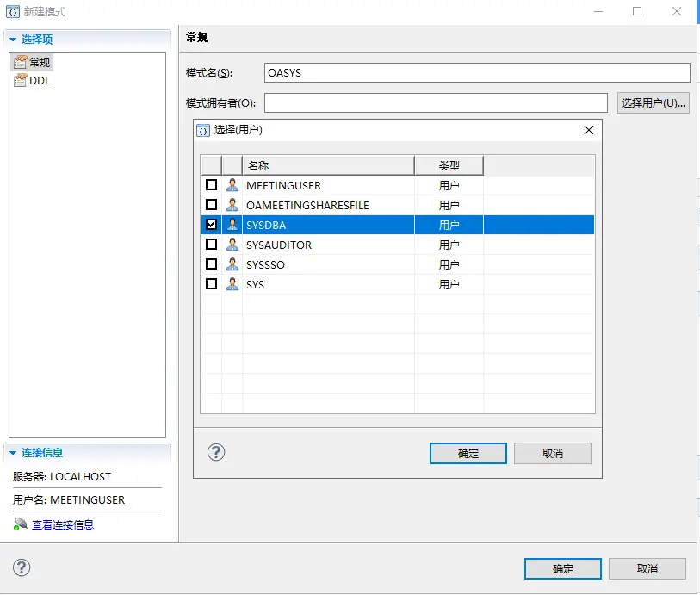This screenshot has width=700, height=595.
Task: Click the 选择(用户) dialog title icon
Action: point(203,130)
